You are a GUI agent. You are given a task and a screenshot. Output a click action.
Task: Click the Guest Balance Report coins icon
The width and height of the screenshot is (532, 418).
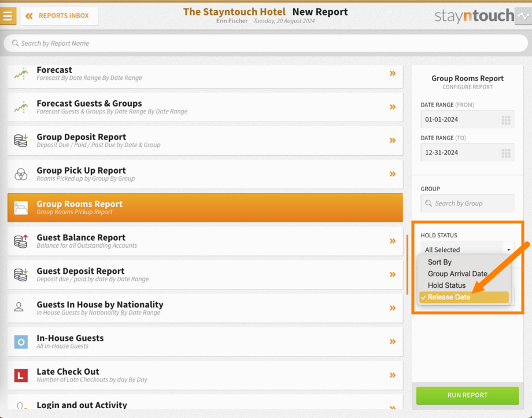click(x=21, y=241)
